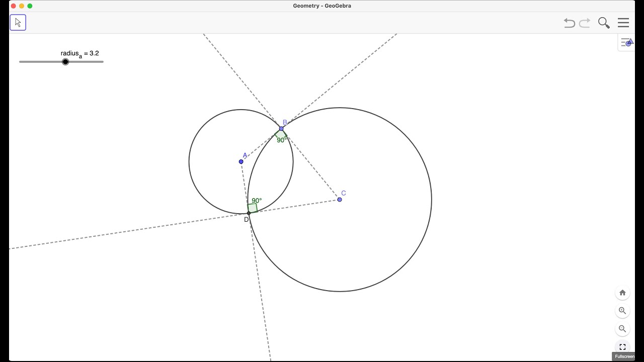Click the 90° label near point D
The image size is (644, 362).
257,201
